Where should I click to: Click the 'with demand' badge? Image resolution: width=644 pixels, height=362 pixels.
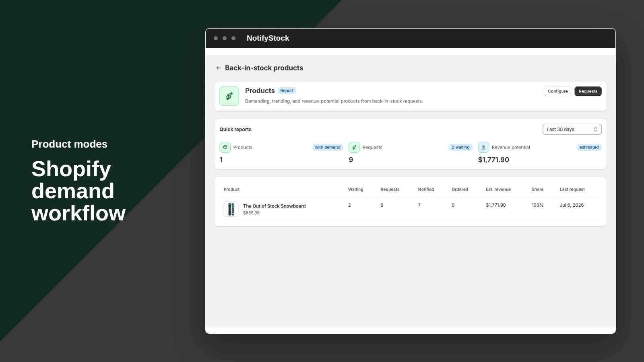tap(328, 147)
